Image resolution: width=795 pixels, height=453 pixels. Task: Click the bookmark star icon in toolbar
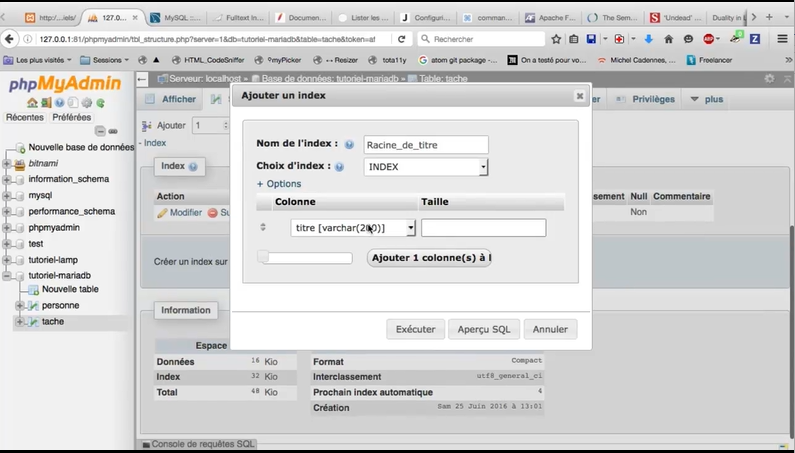(556, 39)
